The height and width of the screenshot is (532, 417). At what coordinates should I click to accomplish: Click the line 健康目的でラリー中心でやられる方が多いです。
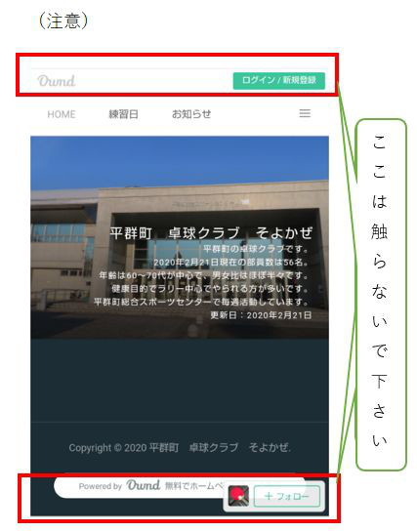(x=210, y=289)
